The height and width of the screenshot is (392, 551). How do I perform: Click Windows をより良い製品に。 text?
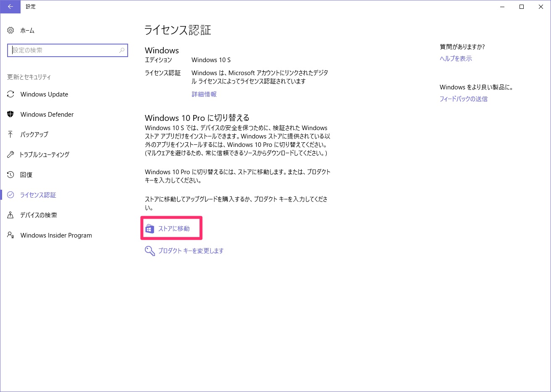(x=476, y=87)
